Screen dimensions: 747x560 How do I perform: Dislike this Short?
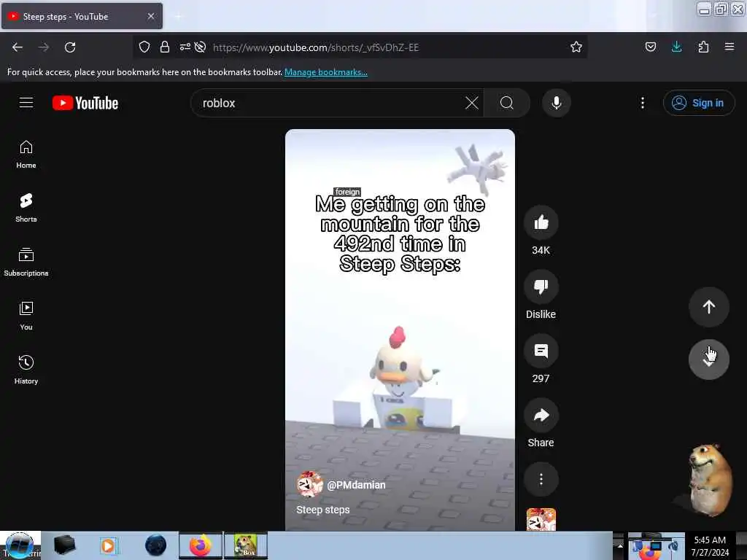click(x=541, y=287)
